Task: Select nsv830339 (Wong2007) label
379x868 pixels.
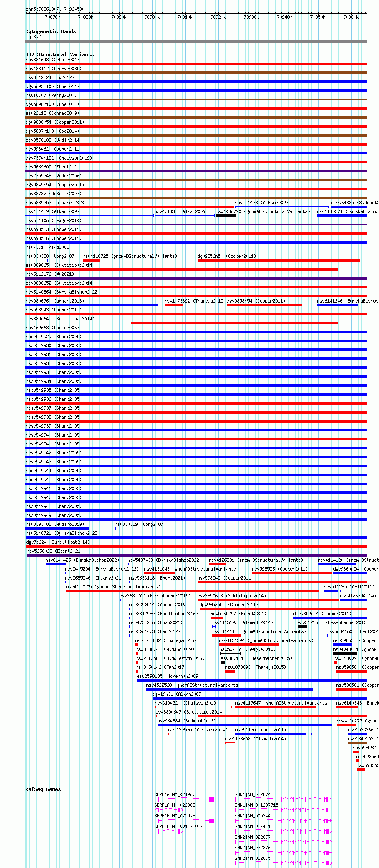Action: point(141,524)
